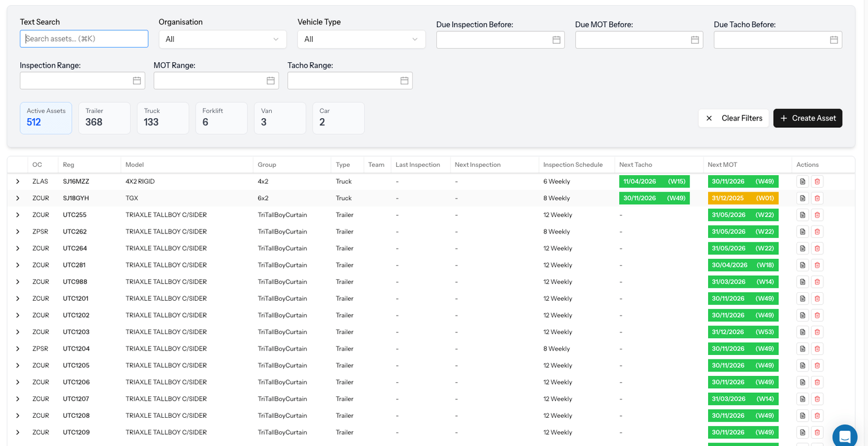Open calendar icon in Due MOT Before
This screenshot has width=868, height=446.
[695, 40]
